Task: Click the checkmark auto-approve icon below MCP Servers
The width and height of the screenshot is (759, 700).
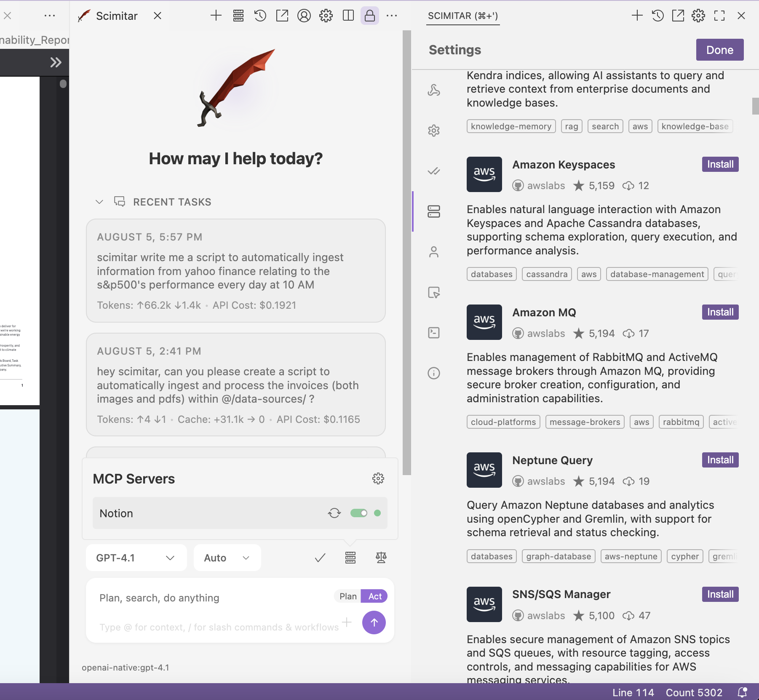Action: tap(320, 558)
